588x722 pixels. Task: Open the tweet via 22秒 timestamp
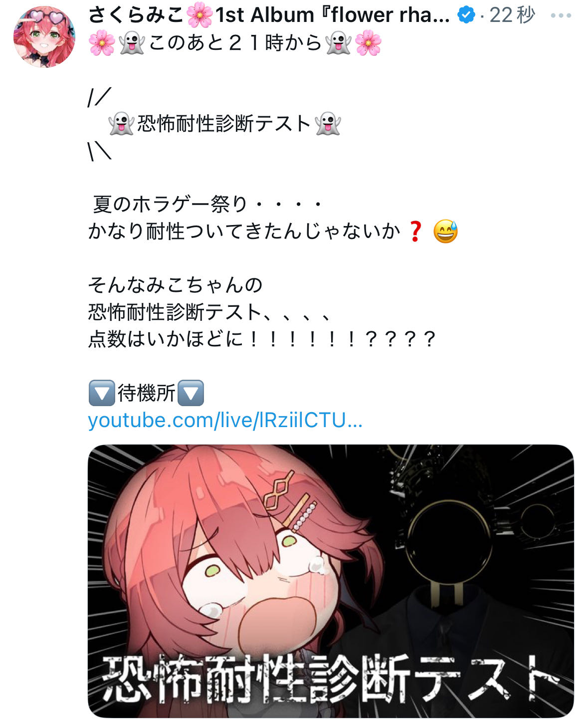(x=512, y=15)
